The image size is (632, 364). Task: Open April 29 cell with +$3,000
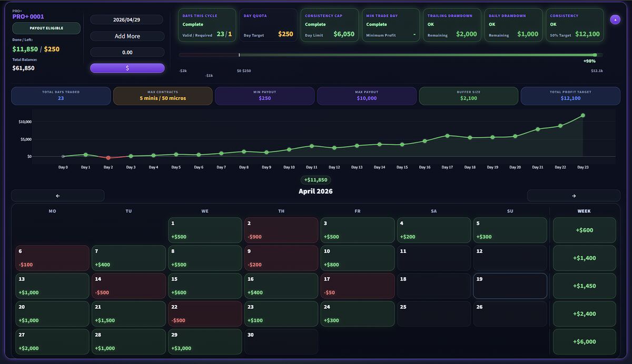(205, 342)
